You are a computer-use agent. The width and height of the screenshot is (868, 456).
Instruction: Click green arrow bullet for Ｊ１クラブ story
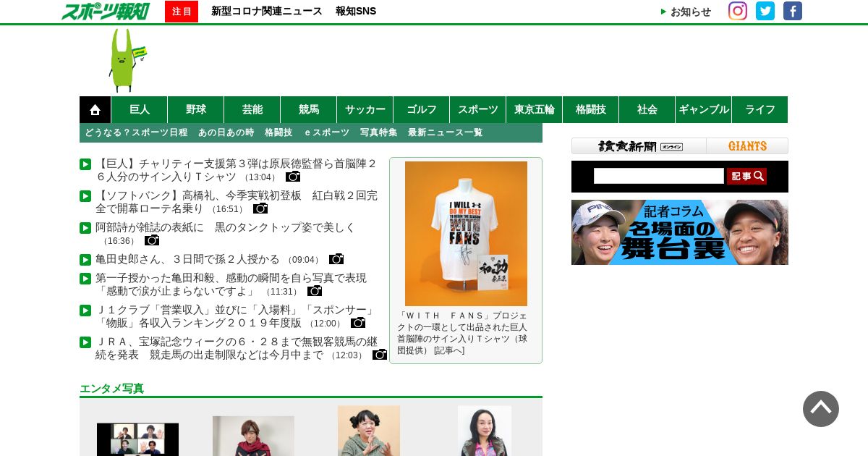coord(85,311)
